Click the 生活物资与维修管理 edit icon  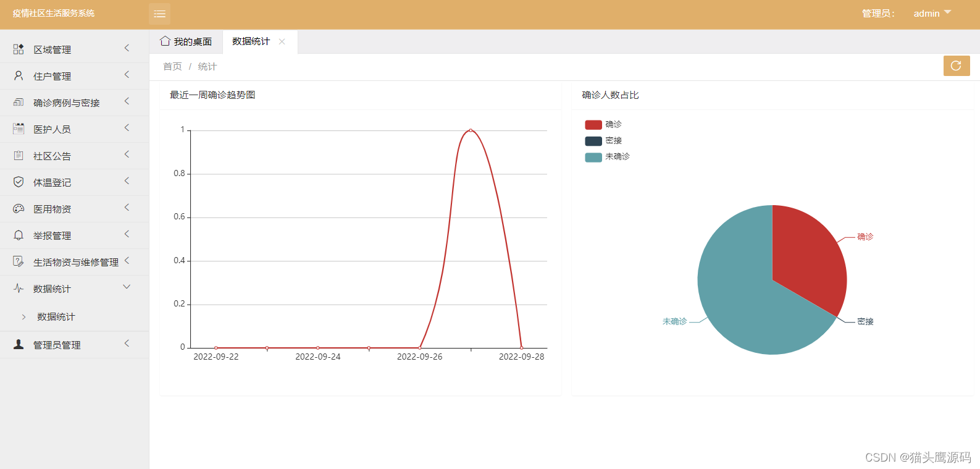click(x=19, y=261)
